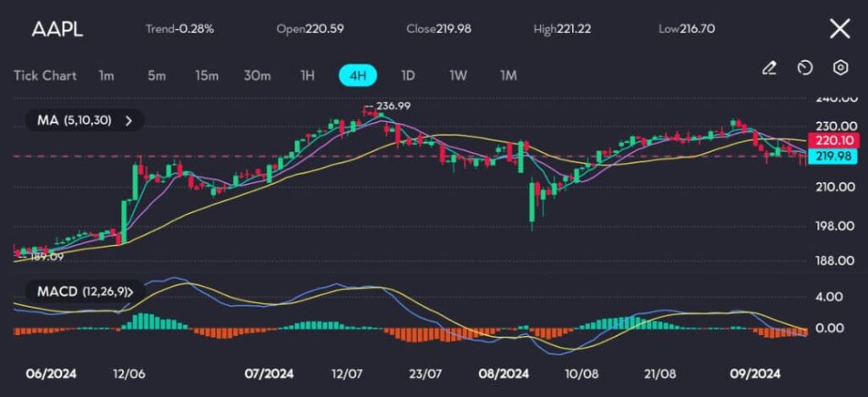
Task: Open chart settings hexagon icon
Action: pos(840,68)
